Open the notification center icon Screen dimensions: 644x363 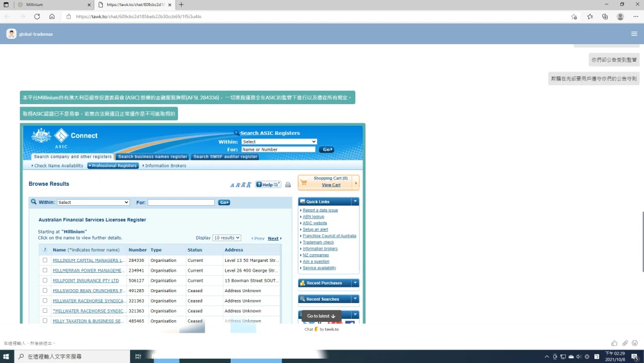tap(635, 356)
